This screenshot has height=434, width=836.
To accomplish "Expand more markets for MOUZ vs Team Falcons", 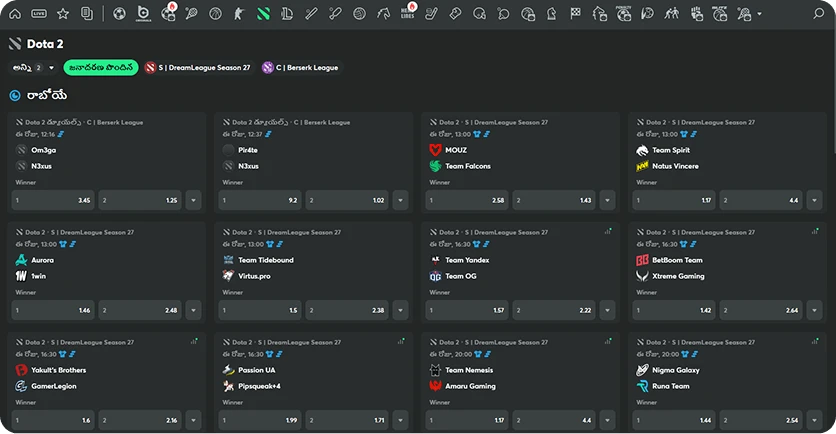I will (x=609, y=201).
